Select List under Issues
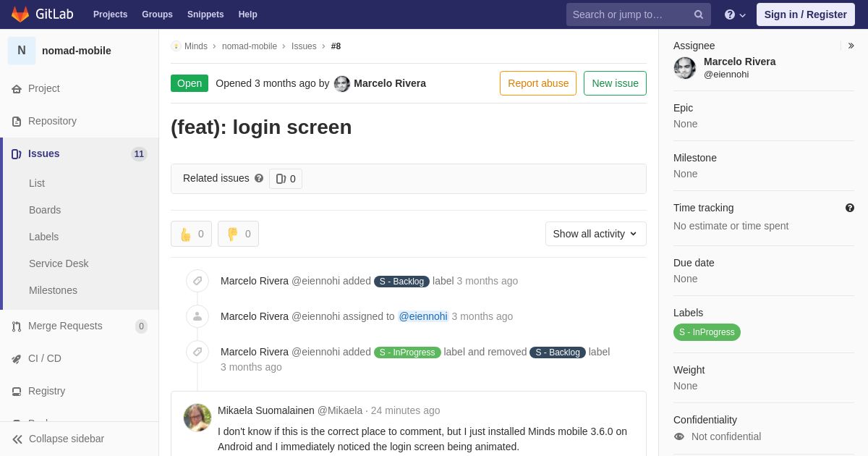The image size is (868, 456). pyautogui.click(x=37, y=183)
